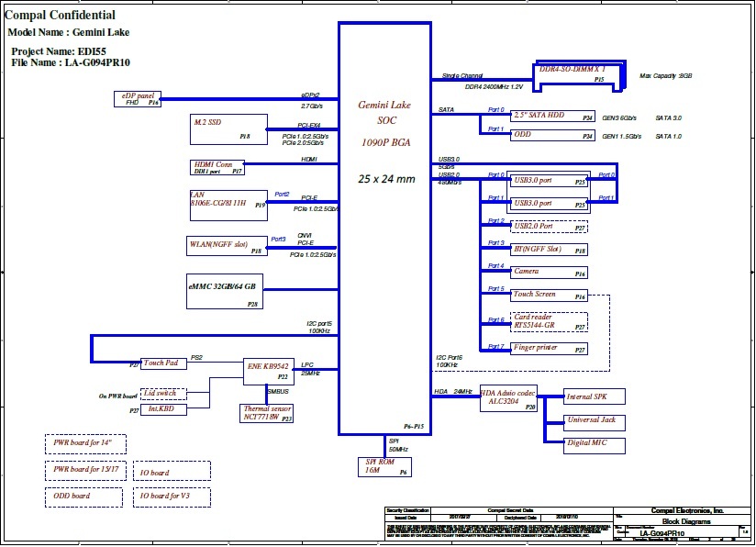Click the dashed USB2.0 Port box
756x547 pixels.
pyautogui.click(x=549, y=226)
